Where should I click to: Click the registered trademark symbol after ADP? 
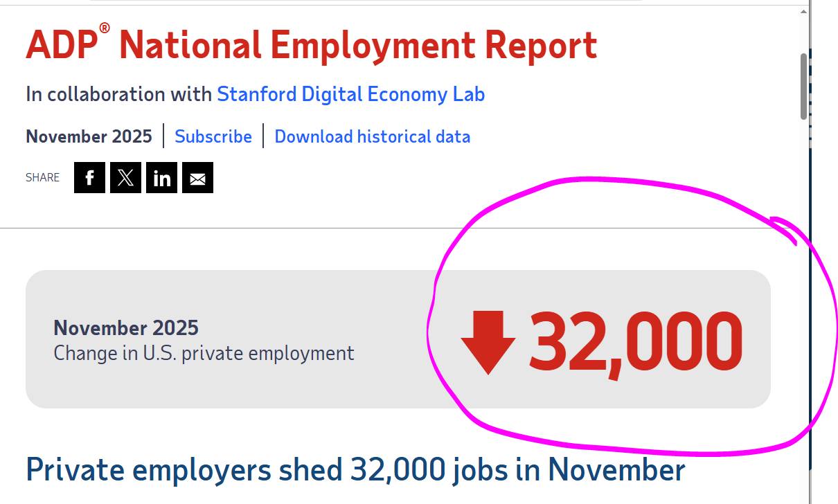click(x=105, y=28)
